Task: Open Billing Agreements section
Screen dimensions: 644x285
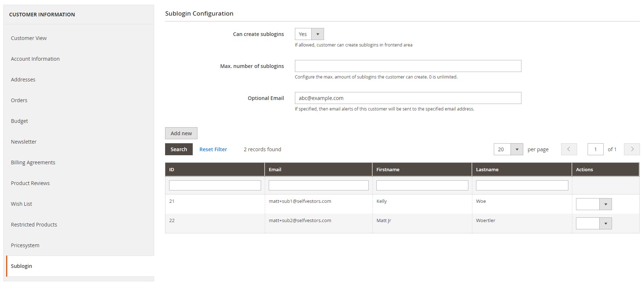Action: coord(33,162)
